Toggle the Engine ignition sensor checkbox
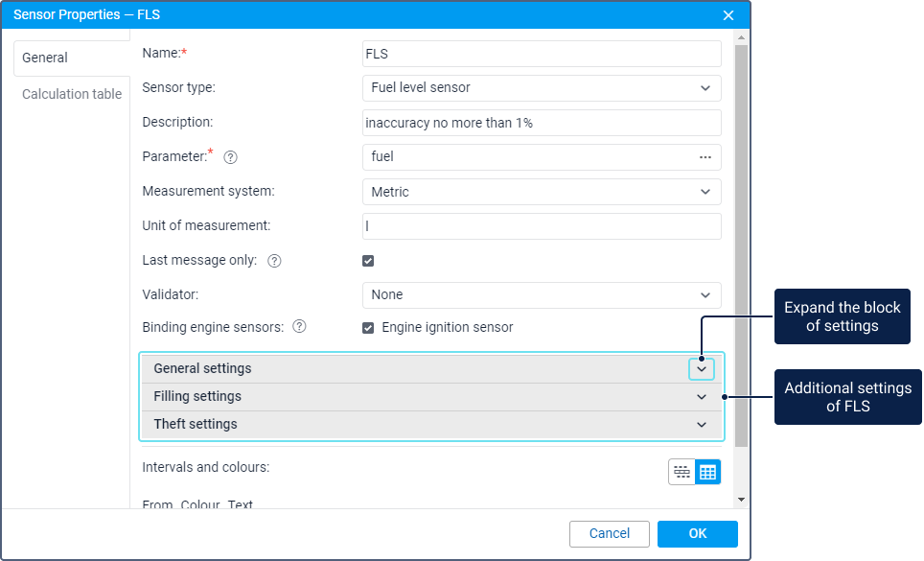924x561 pixels. [x=368, y=328]
